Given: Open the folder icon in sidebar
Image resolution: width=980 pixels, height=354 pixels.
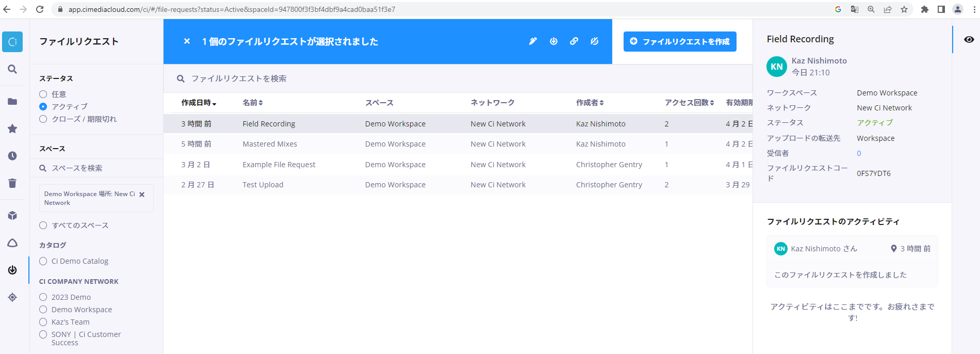Looking at the screenshot, I should (x=12, y=102).
